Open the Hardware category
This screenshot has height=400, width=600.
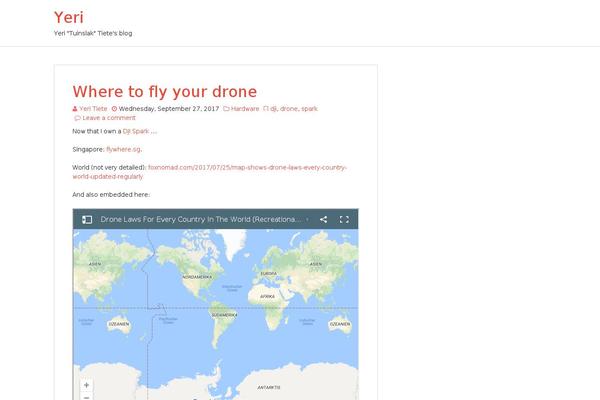(245, 109)
